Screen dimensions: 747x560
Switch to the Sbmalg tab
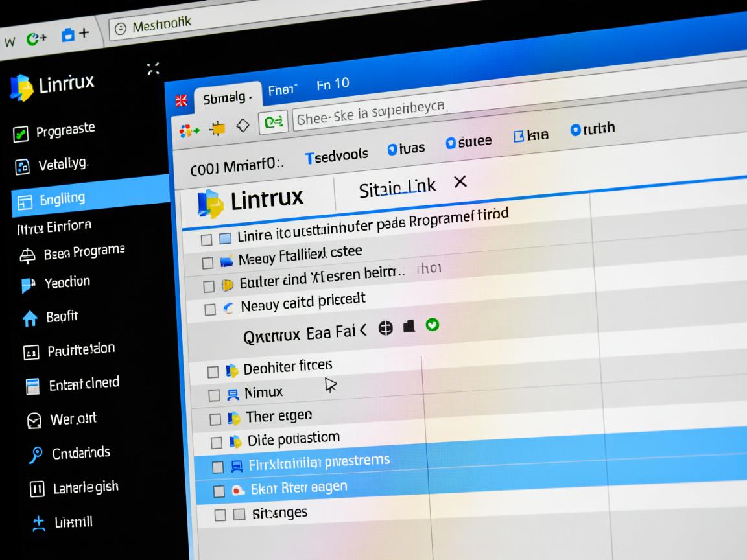(x=226, y=98)
